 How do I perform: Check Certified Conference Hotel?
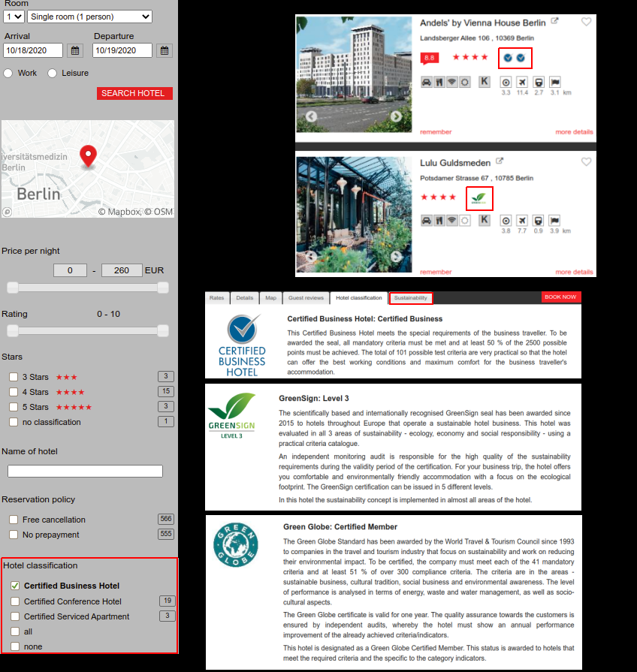point(15,601)
